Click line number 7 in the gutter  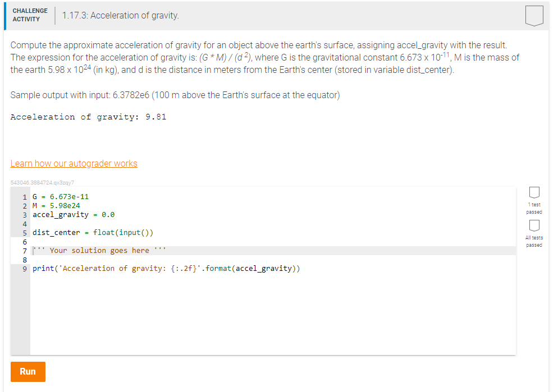[x=24, y=250]
